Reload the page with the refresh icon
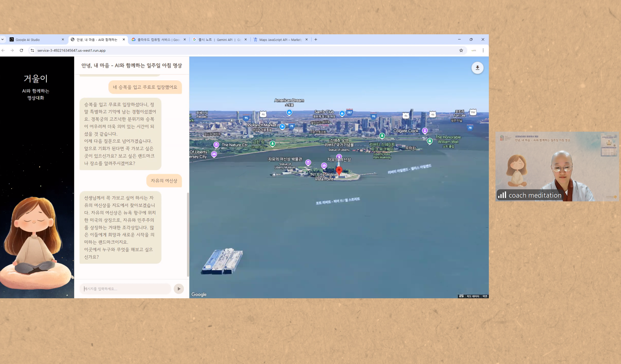 (21, 50)
